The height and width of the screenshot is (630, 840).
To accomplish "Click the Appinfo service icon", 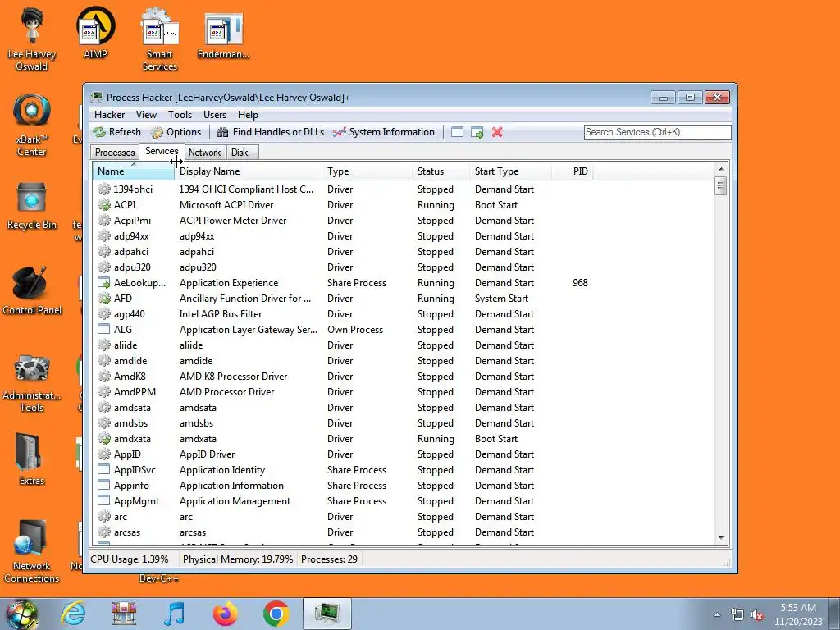I will [104, 486].
